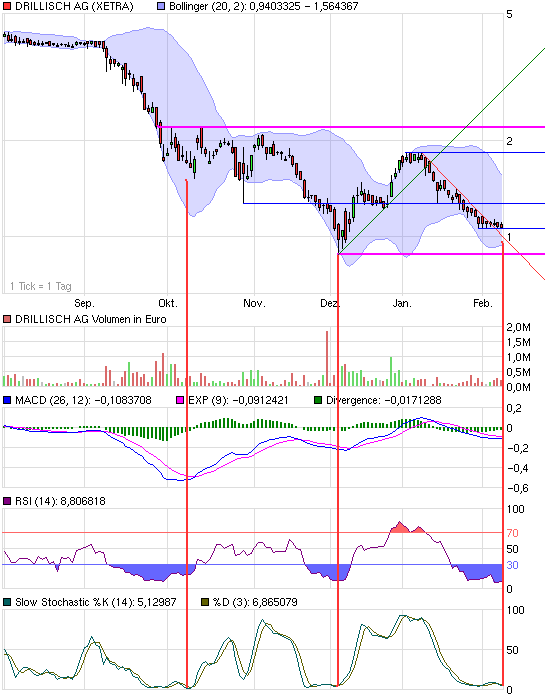545x698 pixels.
Task: Click the DRILLISCH AG (XETRA) title
Action: [x=74, y=7]
